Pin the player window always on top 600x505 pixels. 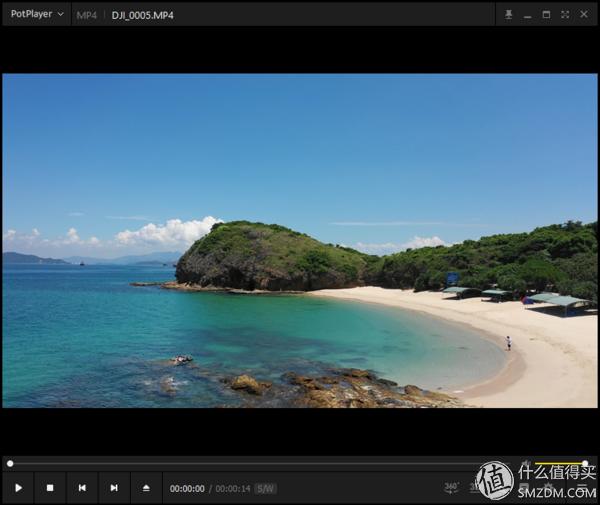point(509,15)
